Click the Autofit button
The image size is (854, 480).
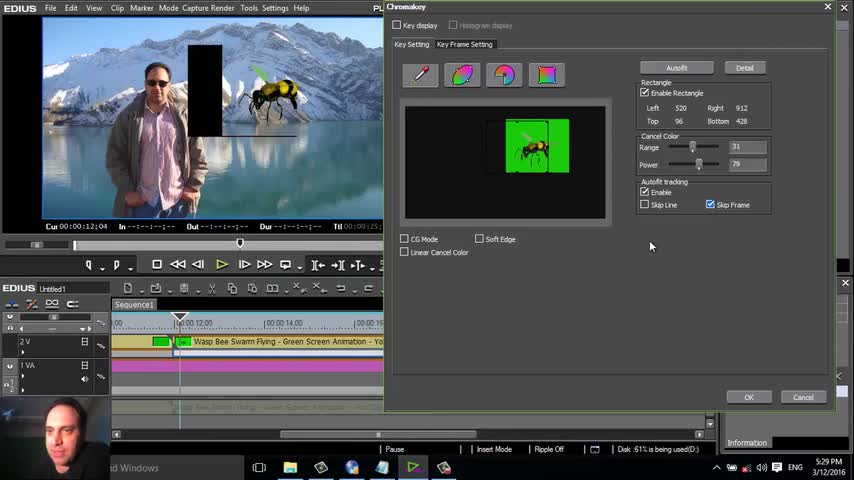676,68
